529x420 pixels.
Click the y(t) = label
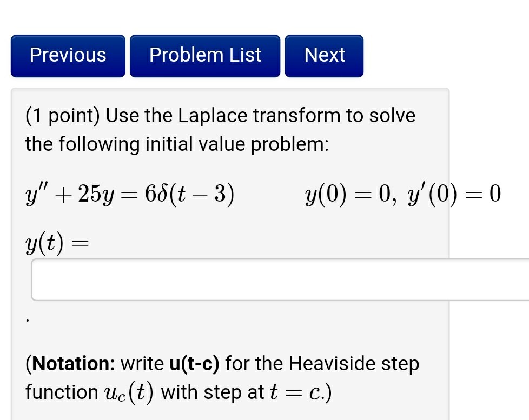[56, 242]
